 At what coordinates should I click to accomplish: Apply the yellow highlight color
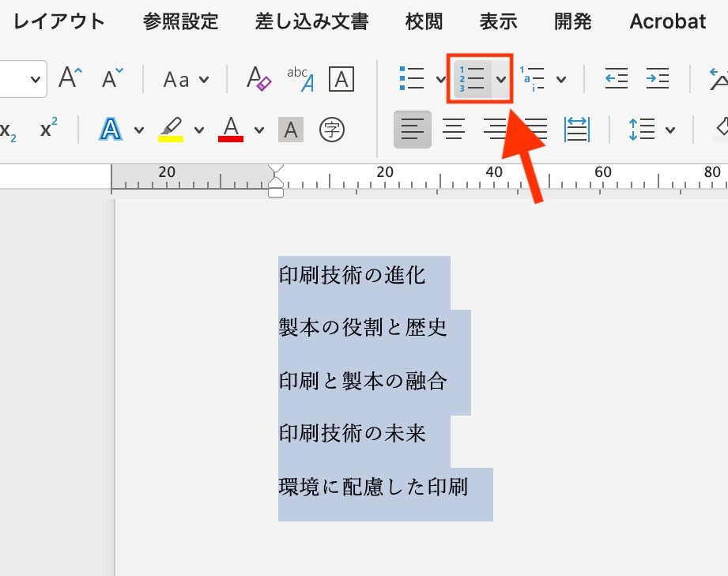pos(171,129)
